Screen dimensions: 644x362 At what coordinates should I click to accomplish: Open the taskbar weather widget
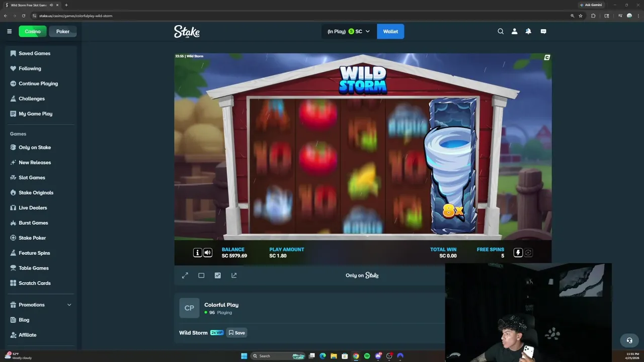click(19, 356)
